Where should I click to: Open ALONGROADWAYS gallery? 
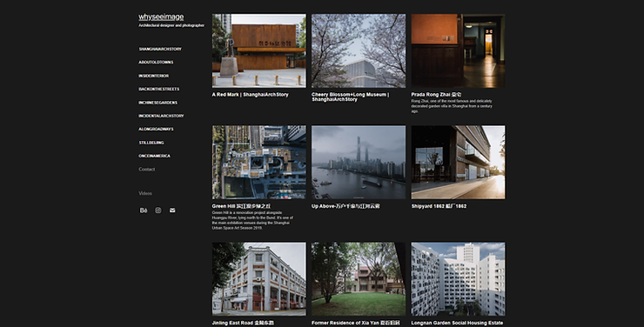point(156,129)
